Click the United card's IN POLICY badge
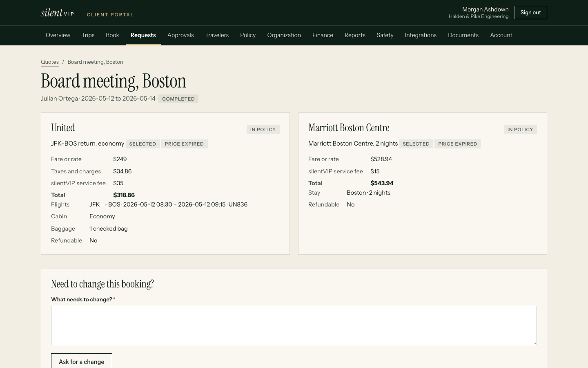This screenshot has width=588, height=368. [263, 130]
